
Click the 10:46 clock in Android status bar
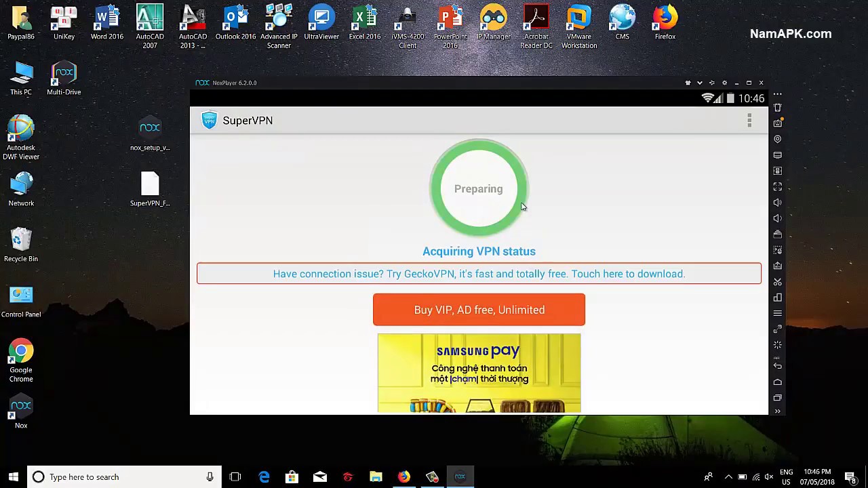point(751,98)
